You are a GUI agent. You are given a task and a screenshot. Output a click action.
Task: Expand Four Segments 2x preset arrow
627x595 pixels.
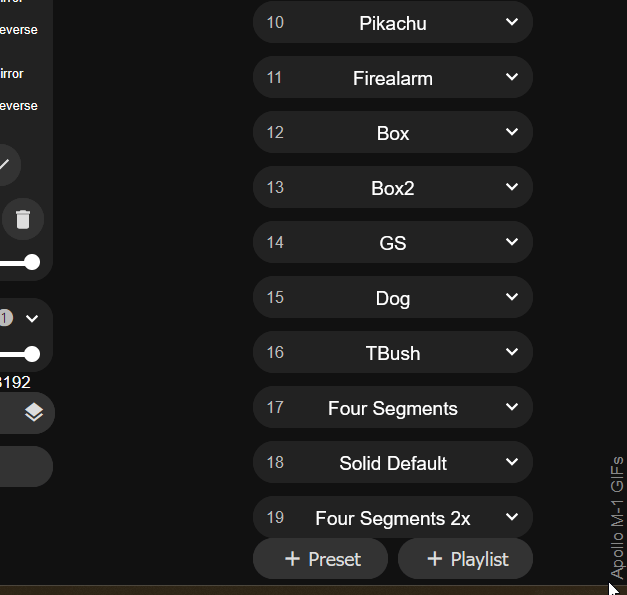pos(512,517)
